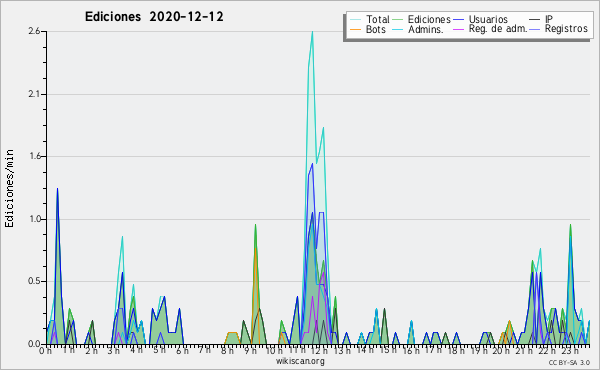This screenshot has width=600, height=370.
Task: Click the 1.0 y-axis value
Action: [34, 219]
